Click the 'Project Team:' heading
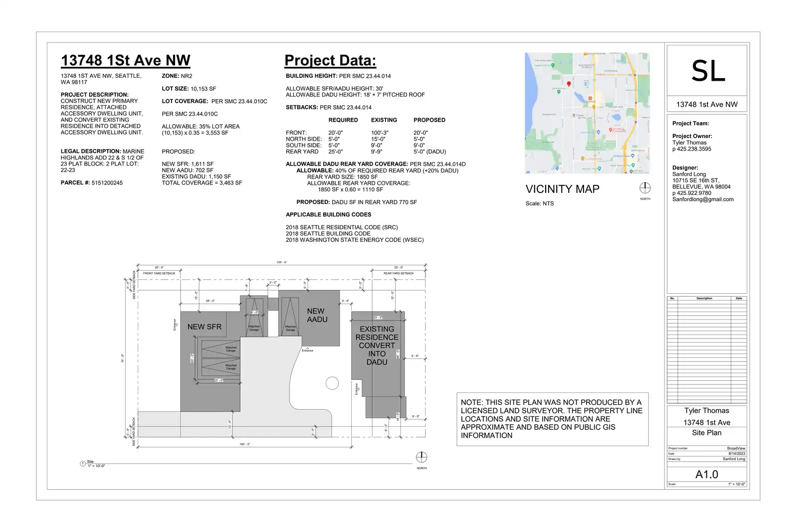 (x=691, y=124)
